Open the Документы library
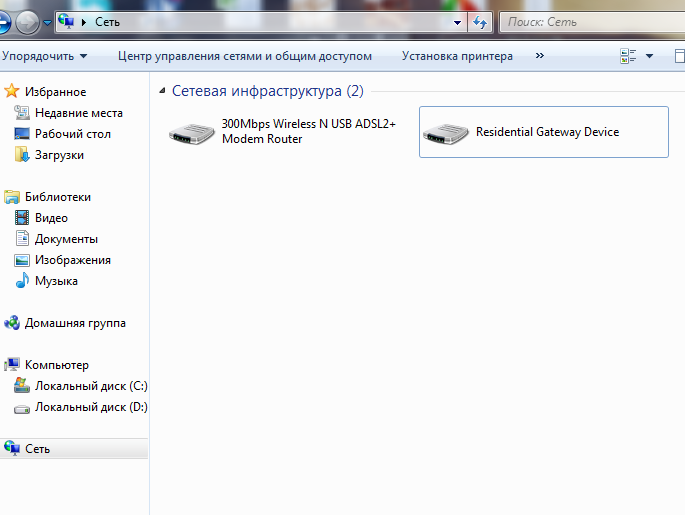685x515 pixels. (x=66, y=239)
